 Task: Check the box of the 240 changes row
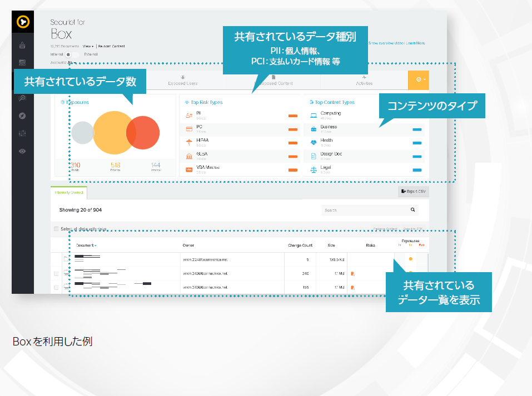[56, 274]
